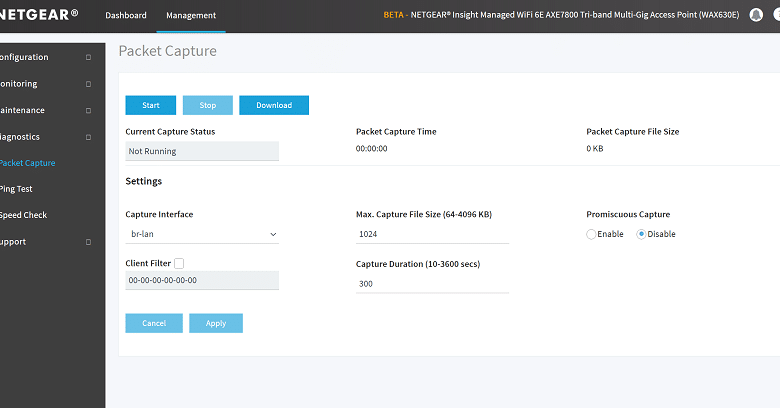
Task: Select Disable for Promiscuous Capture
Action: pyautogui.click(x=641, y=234)
